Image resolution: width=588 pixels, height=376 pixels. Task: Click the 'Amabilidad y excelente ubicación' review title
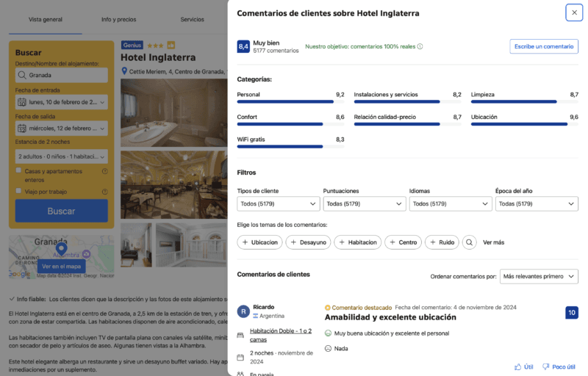390,317
